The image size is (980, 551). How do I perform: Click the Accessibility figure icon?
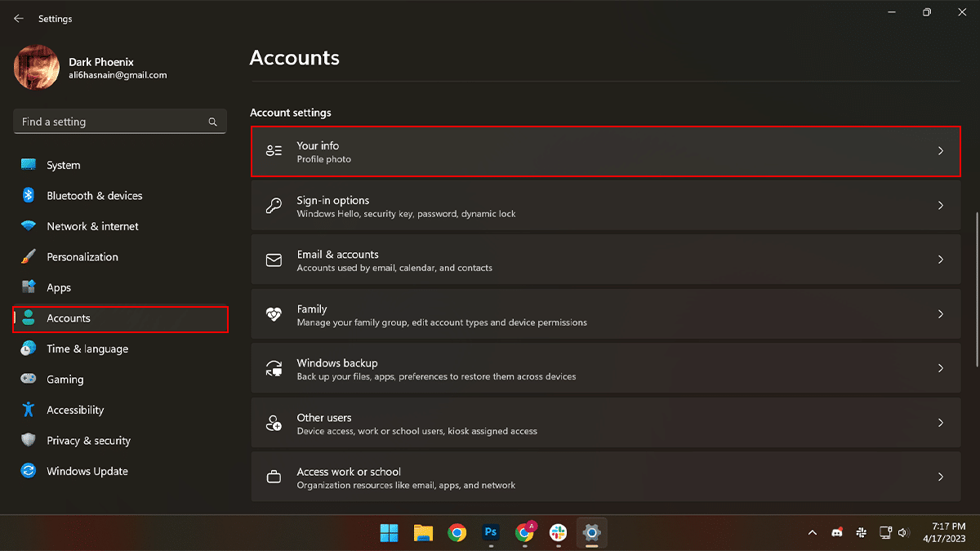pos(29,410)
